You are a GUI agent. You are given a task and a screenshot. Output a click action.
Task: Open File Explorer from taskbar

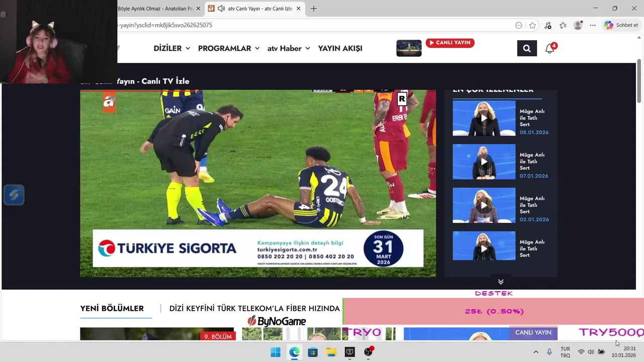tap(331, 352)
